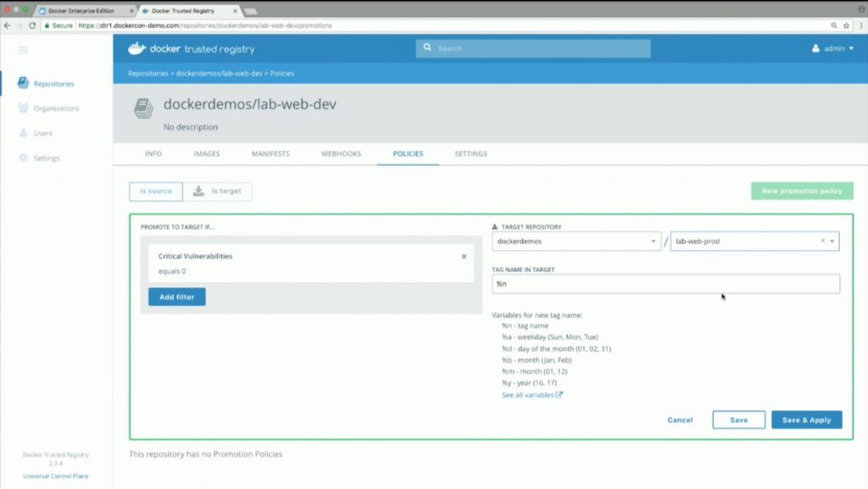Click the Settings gear sidebar icon
Viewport: 868px width, 489px height.
pyautogui.click(x=23, y=158)
